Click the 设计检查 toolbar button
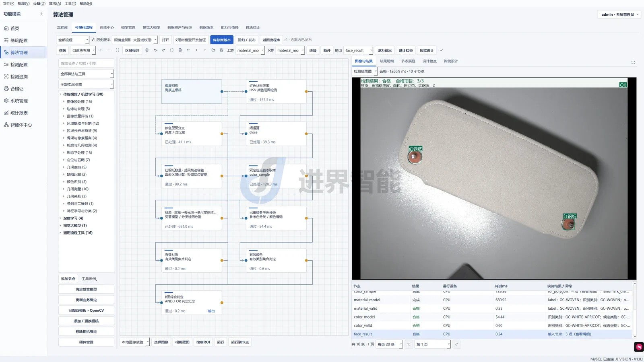The image size is (644, 362). [406, 51]
